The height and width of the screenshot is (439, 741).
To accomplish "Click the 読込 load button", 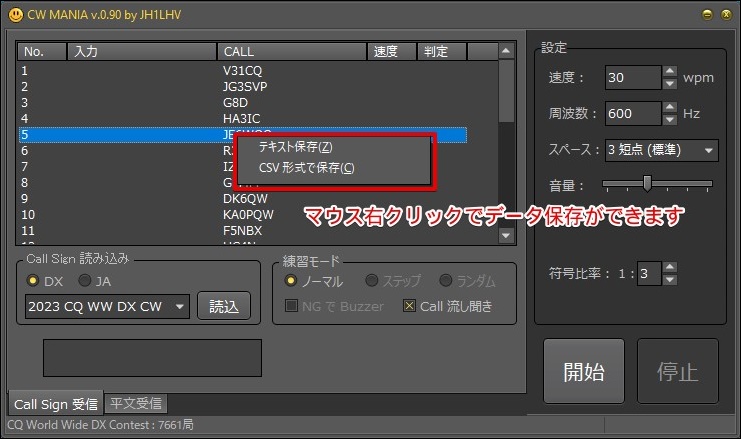I will pyautogui.click(x=224, y=306).
